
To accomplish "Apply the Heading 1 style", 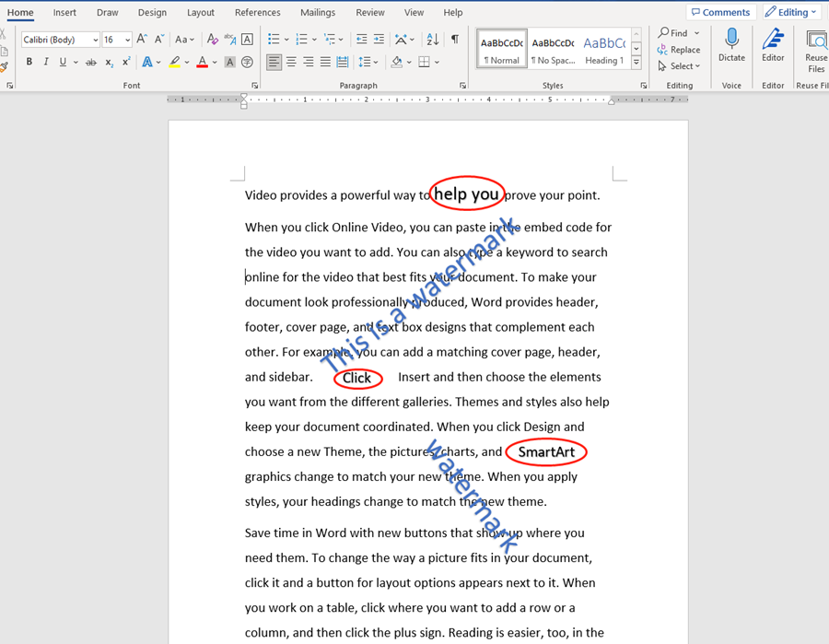I will 604,51.
